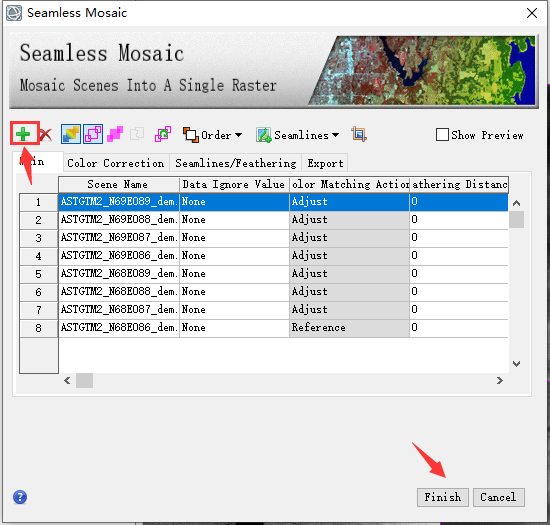Screen dimensions: 550x525
Task: Toggle the Show/Hide Footprints toolbar icon
Action: pyautogui.click(x=93, y=134)
